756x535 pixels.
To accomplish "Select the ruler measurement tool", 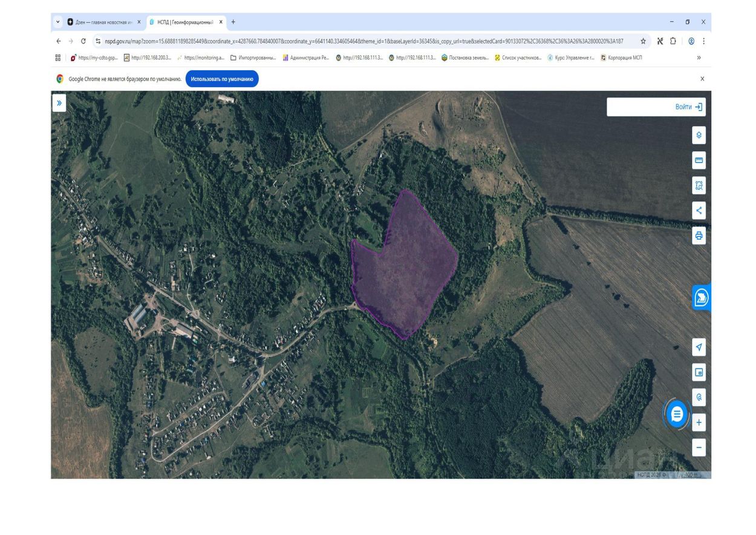I will pos(699,160).
